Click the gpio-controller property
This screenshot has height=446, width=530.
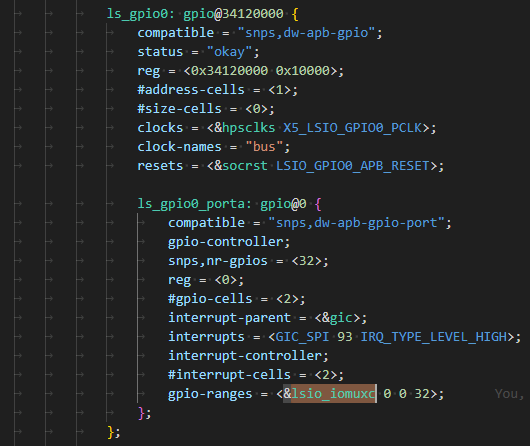click(226, 242)
